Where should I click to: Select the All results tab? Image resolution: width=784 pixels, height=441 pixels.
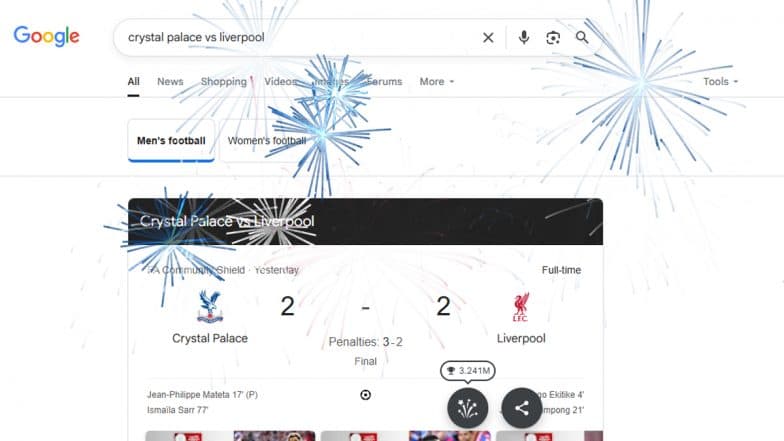[x=134, y=82]
